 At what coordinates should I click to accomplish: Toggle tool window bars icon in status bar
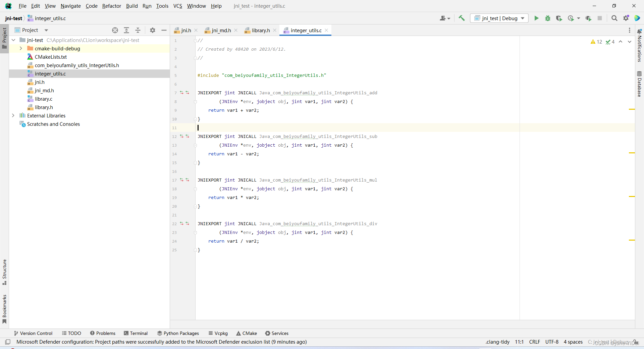[8, 342]
